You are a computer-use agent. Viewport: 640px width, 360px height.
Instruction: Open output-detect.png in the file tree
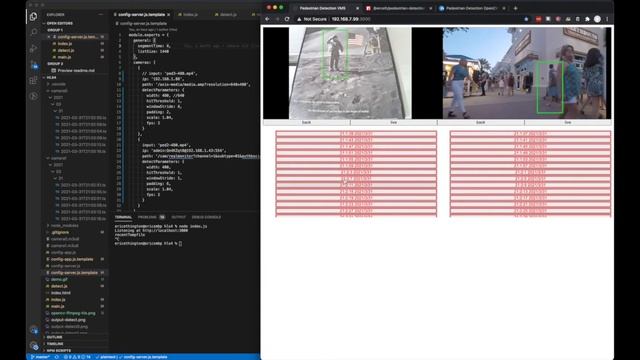pyautogui.click(x=68, y=320)
